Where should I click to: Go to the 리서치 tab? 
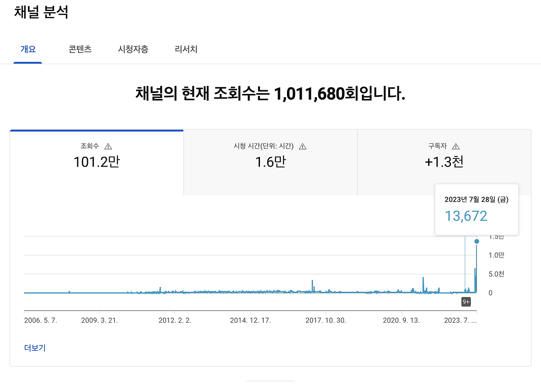185,49
